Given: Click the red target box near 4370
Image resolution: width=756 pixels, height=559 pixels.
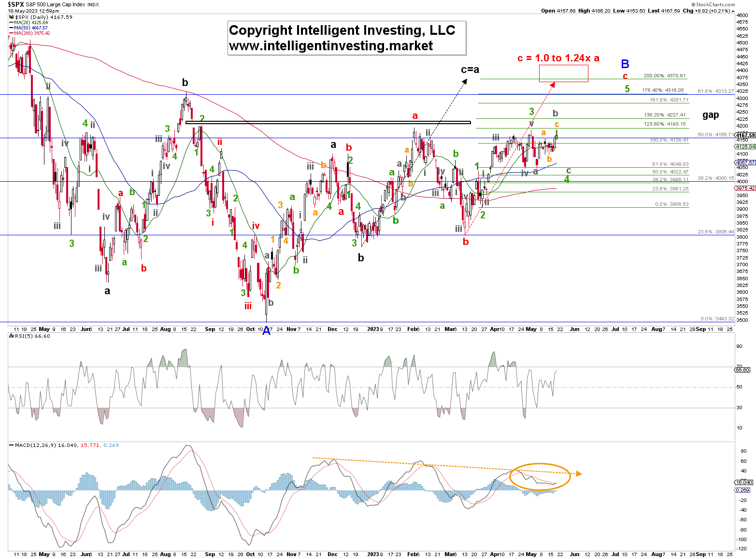Looking at the screenshot, I should 563,73.
